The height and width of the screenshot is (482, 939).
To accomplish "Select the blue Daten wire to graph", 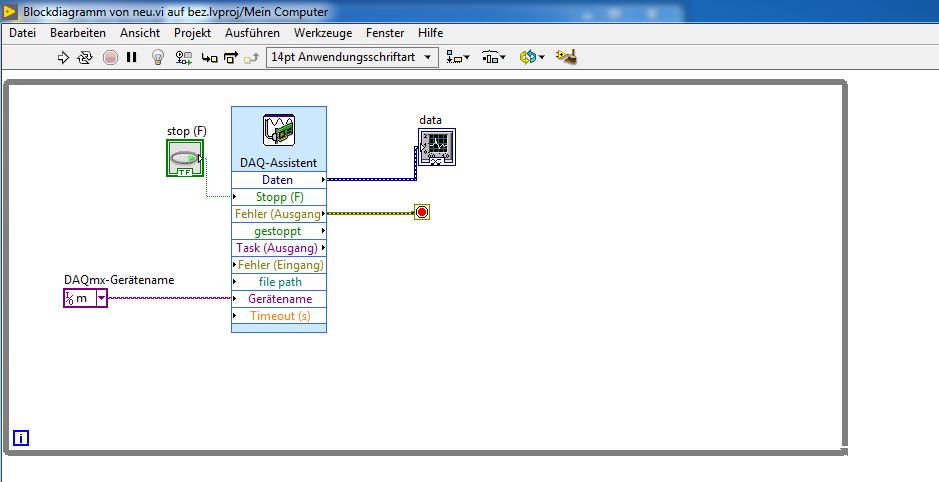I will [371, 179].
